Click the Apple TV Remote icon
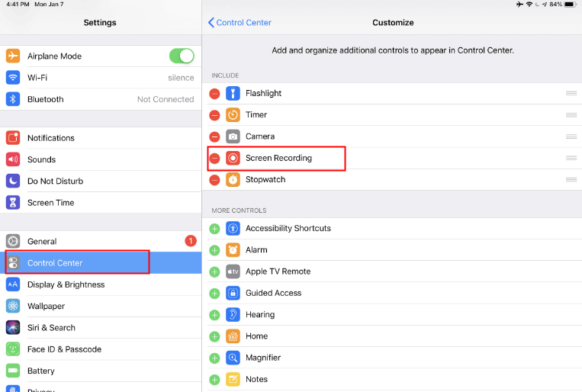Screen dimensions: 582x392 (233, 272)
